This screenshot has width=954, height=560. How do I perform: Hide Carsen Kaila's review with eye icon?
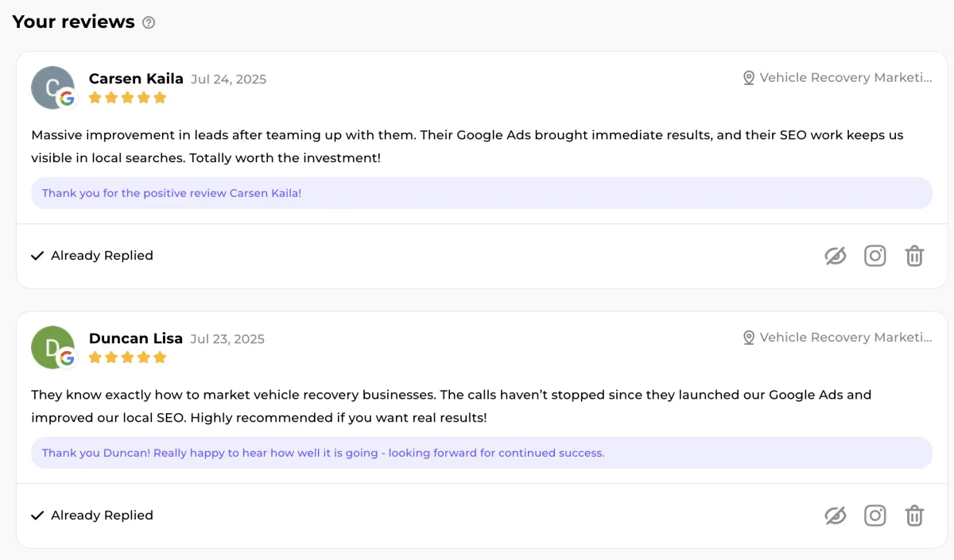(835, 256)
